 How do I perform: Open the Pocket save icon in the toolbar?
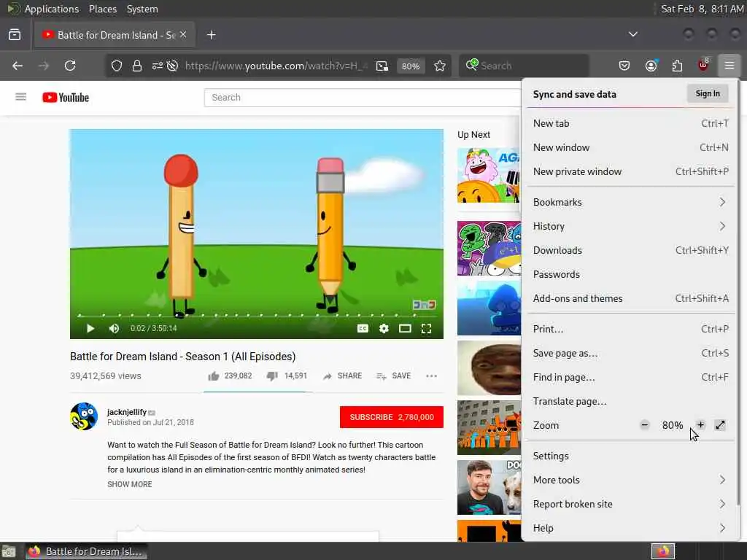624,66
